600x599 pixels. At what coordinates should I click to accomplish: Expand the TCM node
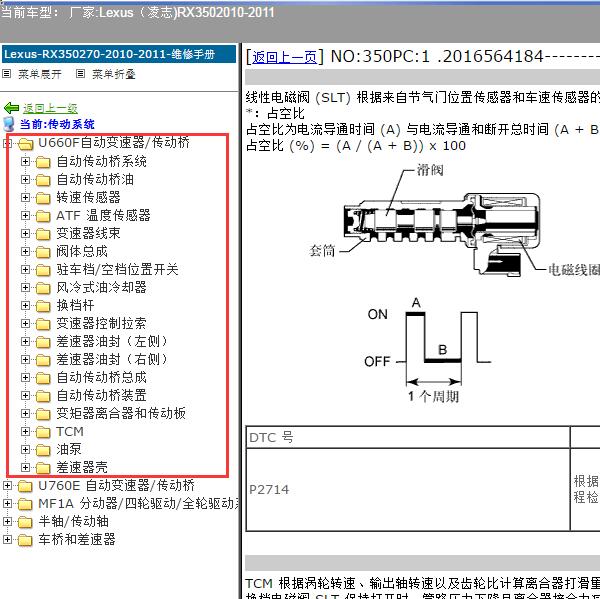click(x=25, y=431)
